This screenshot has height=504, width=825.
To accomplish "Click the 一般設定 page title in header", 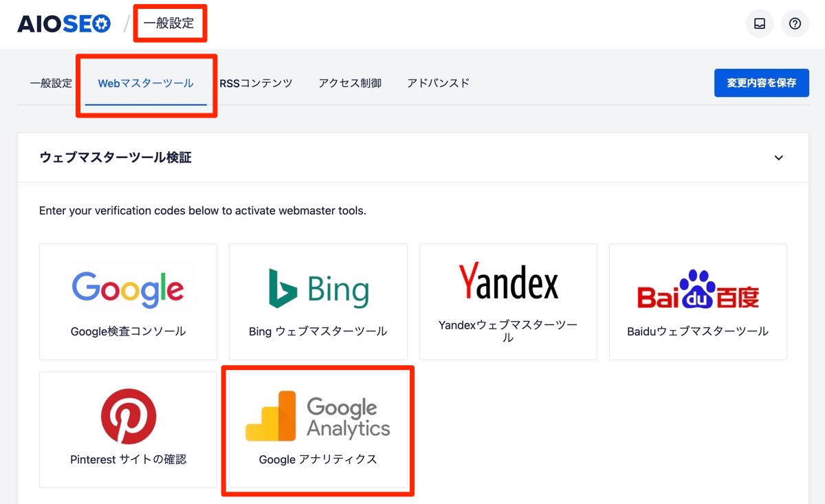I will point(169,23).
